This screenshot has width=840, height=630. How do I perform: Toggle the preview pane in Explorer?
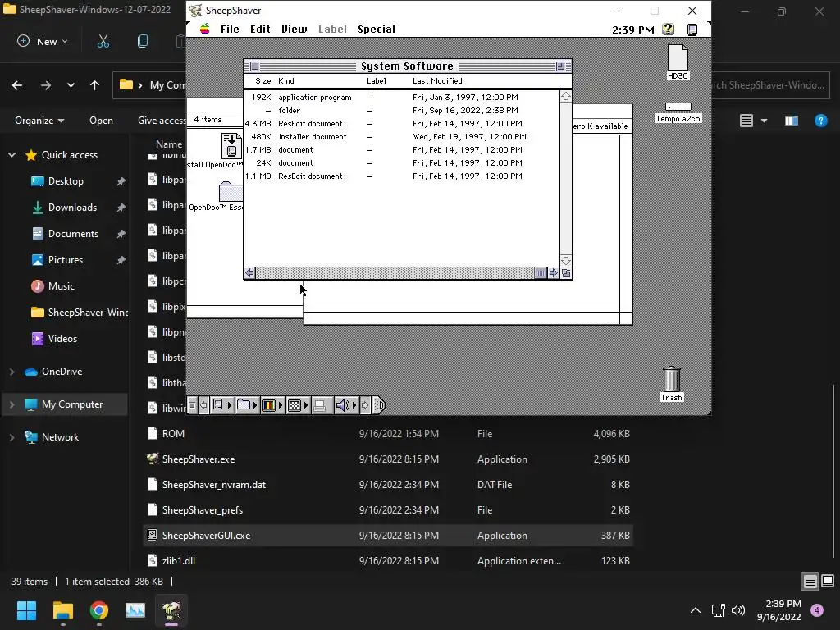click(792, 121)
